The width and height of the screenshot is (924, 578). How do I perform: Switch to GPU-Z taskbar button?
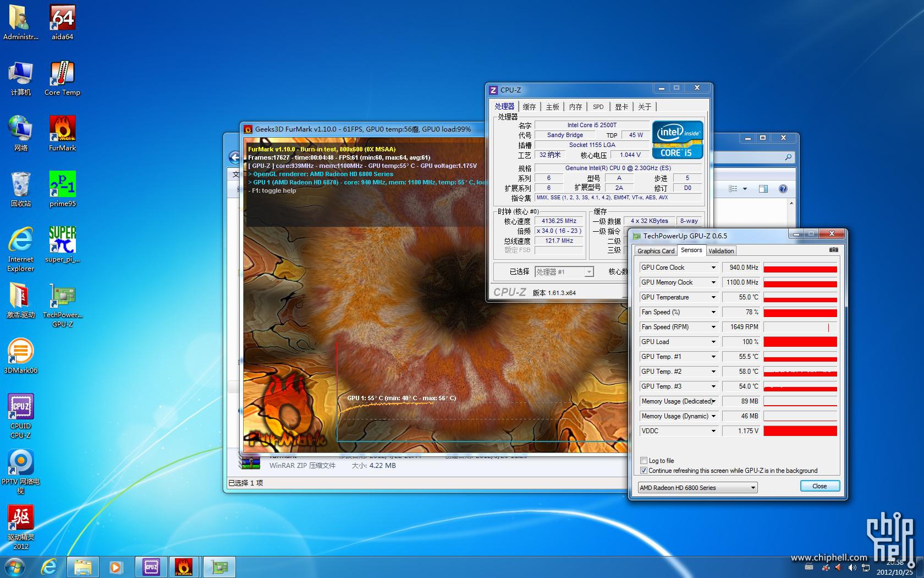[219, 567]
